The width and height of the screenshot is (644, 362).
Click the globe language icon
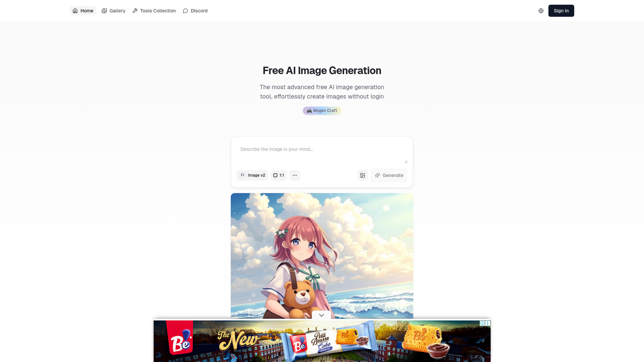tap(541, 11)
